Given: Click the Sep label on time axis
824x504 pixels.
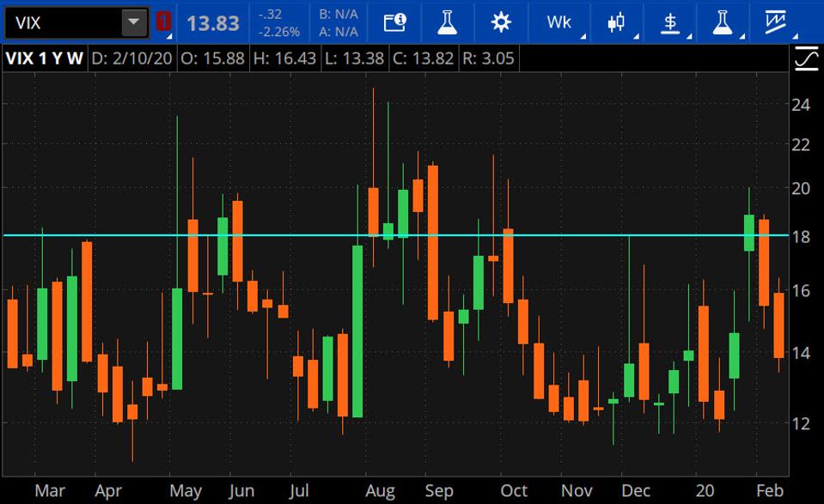Looking at the screenshot, I should pyautogui.click(x=439, y=490).
